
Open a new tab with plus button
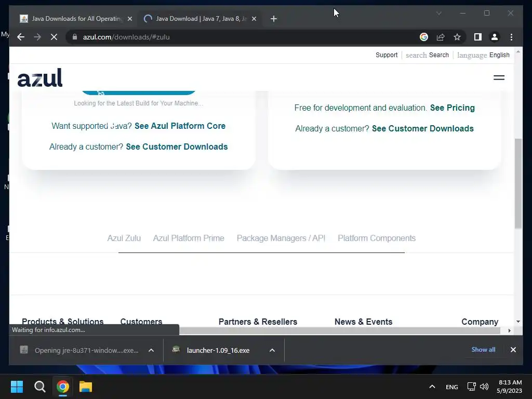[274, 19]
